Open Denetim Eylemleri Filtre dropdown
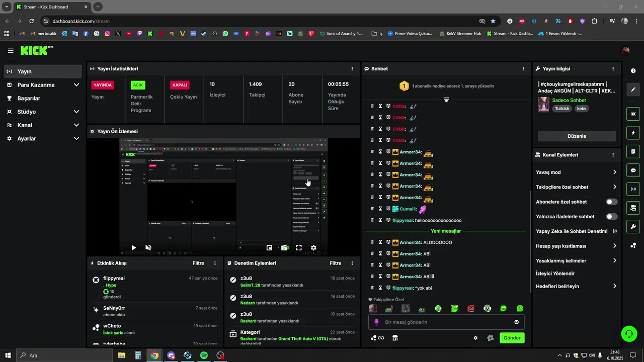644x362 pixels. 336,263
